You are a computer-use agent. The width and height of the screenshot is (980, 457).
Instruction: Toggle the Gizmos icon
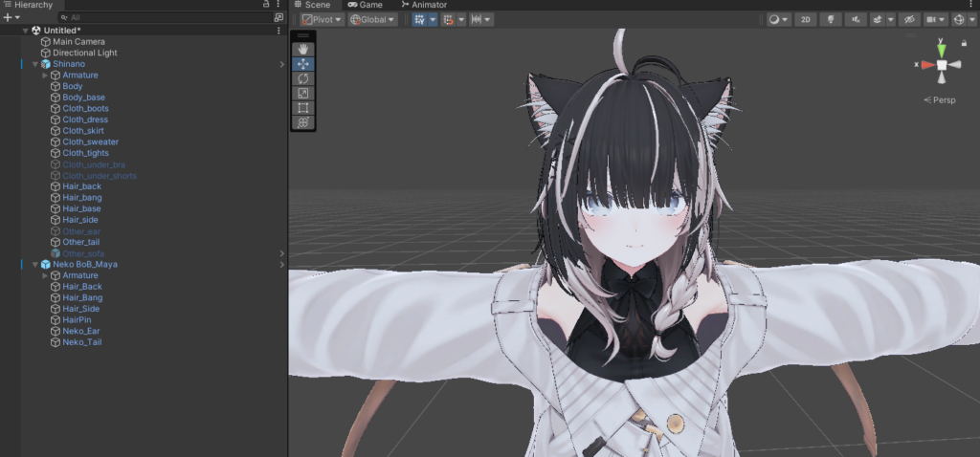tap(959, 19)
